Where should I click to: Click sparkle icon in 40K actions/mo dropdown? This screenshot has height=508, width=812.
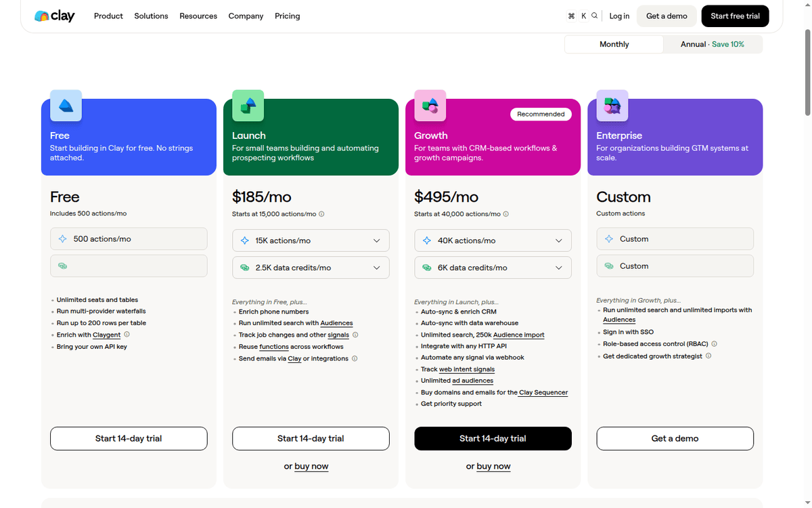pos(427,240)
